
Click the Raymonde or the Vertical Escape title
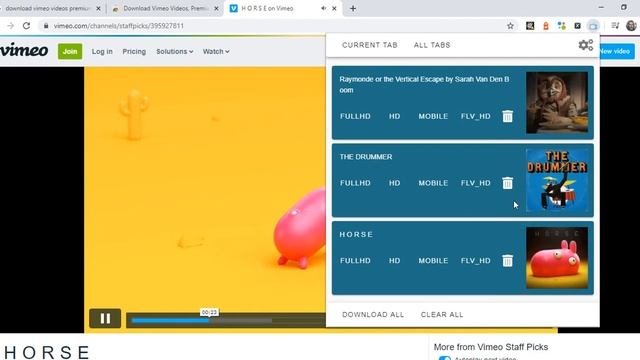point(424,84)
